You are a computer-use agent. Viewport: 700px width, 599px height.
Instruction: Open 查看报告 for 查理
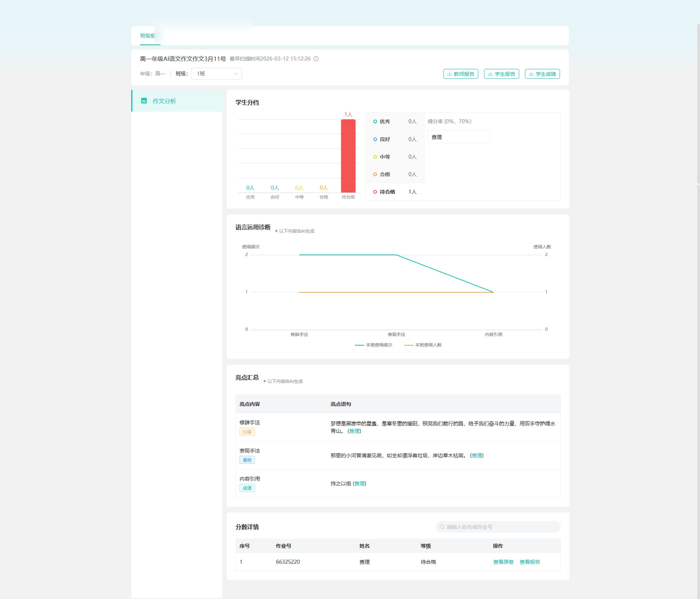pos(529,562)
